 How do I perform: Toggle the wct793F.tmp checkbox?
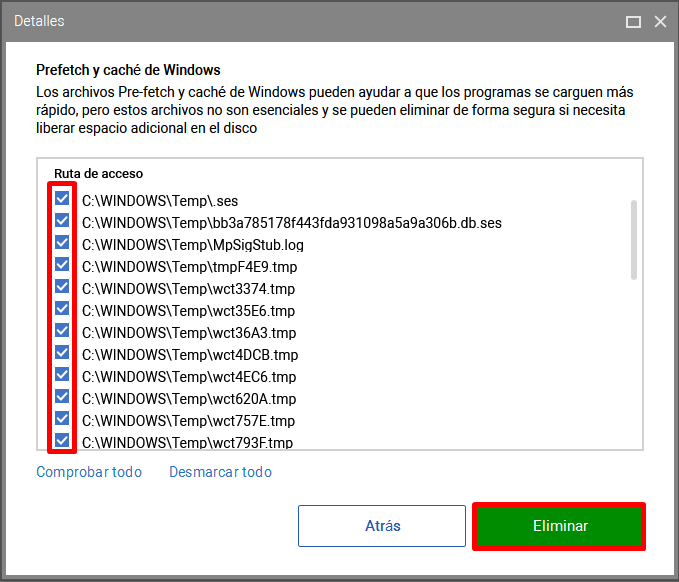[x=62, y=440]
